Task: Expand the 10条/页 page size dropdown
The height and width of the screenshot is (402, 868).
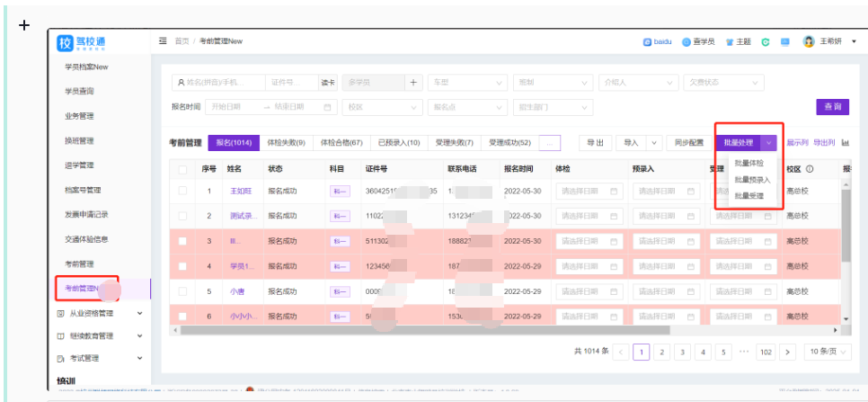Action: pos(825,352)
